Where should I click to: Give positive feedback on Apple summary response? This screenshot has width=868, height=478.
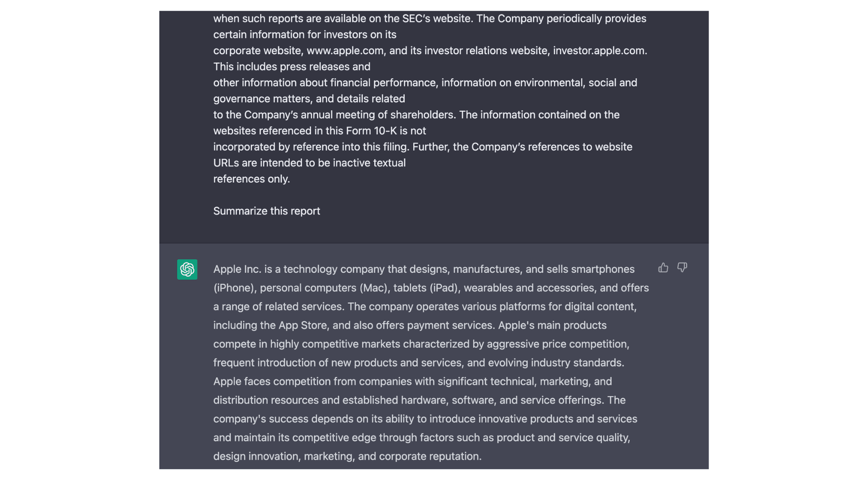tap(663, 267)
